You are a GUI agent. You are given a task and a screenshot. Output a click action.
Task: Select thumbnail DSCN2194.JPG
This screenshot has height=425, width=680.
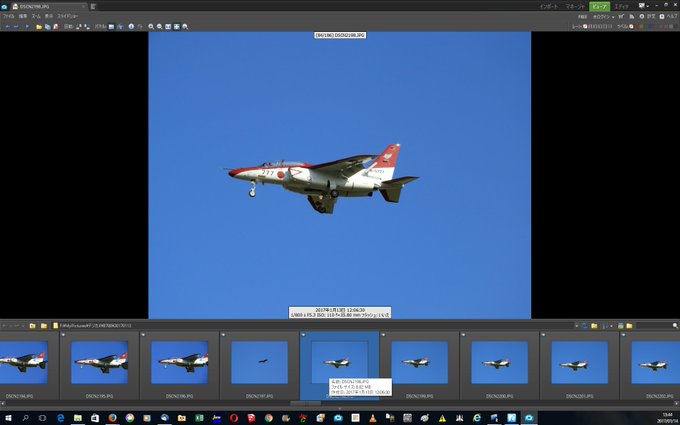(23, 365)
